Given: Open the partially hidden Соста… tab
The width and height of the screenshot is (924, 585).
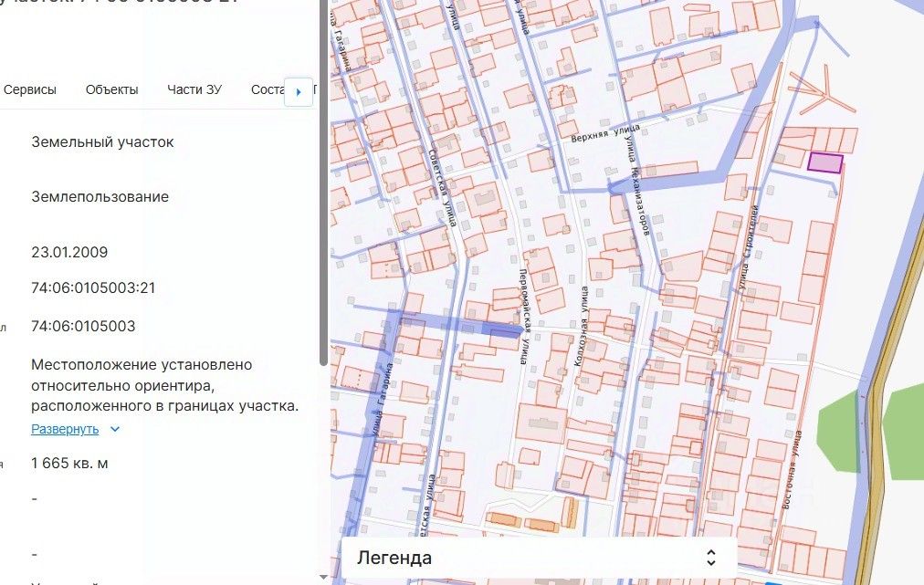Looking at the screenshot, I should coord(268,89).
